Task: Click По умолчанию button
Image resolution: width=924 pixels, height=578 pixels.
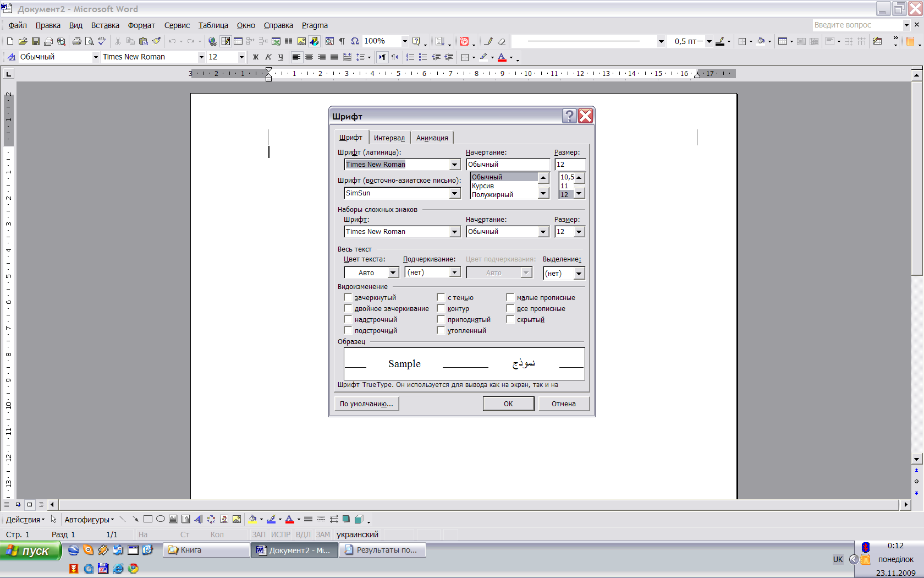Action: click(366, 403)
